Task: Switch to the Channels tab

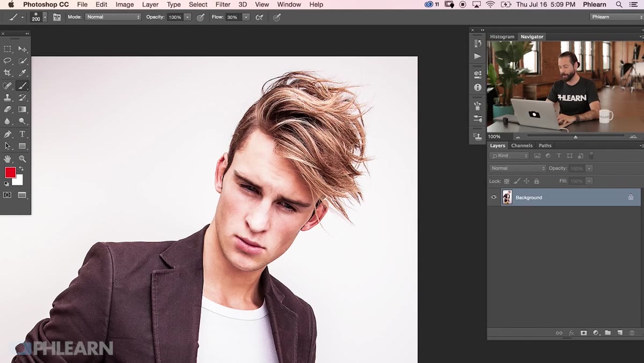Action: click(x=522, y=146)
